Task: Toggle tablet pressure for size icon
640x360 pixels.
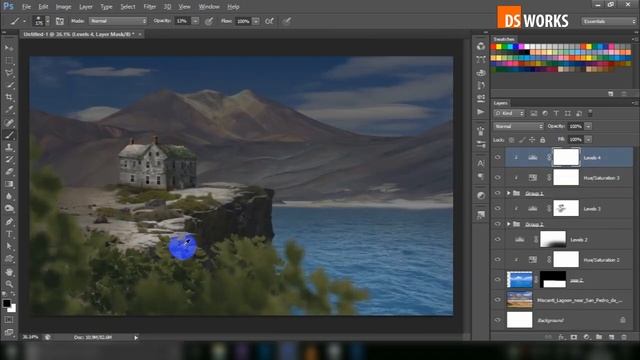Action: click(287, 21)
